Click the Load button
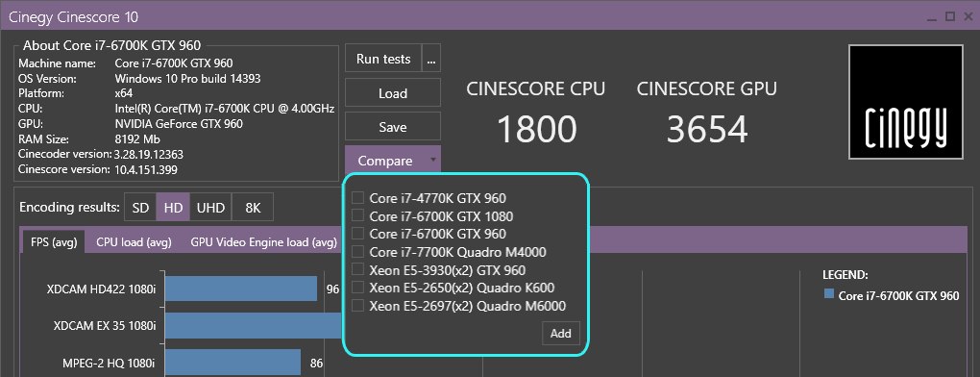This screenshot has height=377, width=980. 393,92
